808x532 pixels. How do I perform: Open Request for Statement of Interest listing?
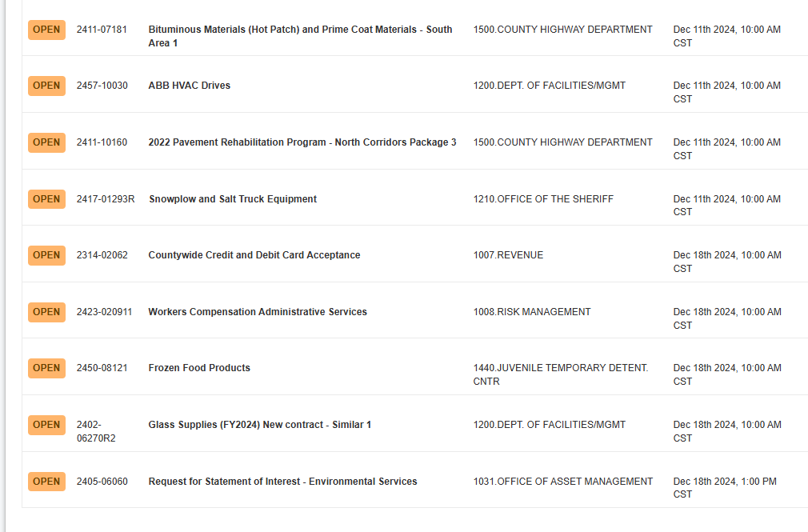coord(282,482)
